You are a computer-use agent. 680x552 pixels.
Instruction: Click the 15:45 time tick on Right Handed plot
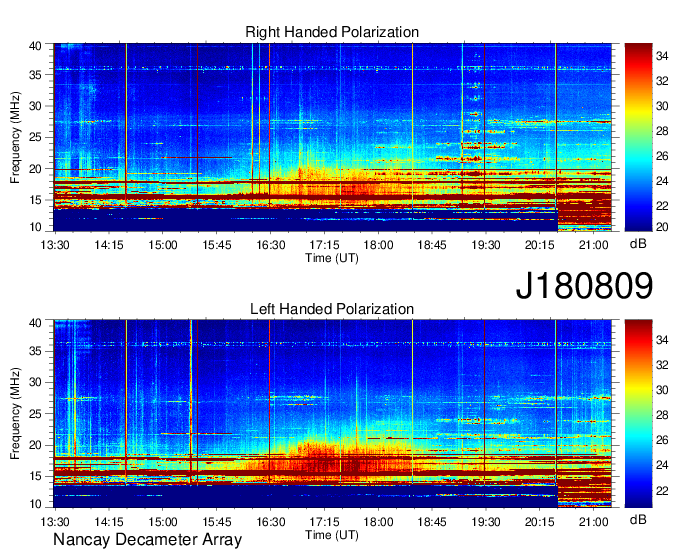(x=216, y=245)
